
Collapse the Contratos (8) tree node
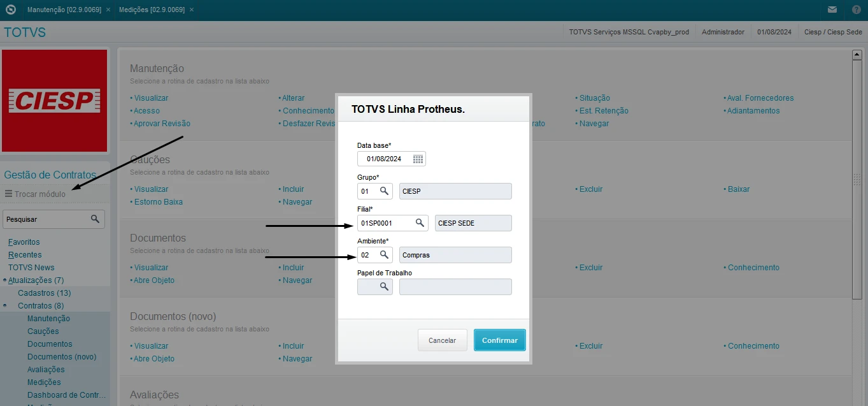coord(14,305)
